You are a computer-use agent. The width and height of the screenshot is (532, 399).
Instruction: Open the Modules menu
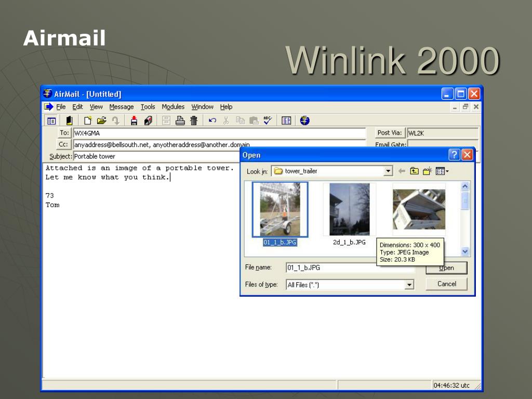[x=173, y=107]
